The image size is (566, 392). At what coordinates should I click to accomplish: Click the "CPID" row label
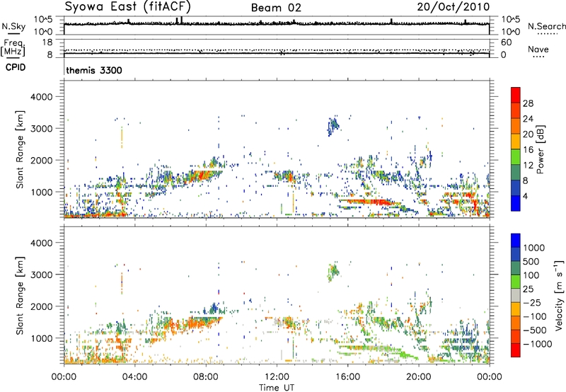tap(15, 67)
